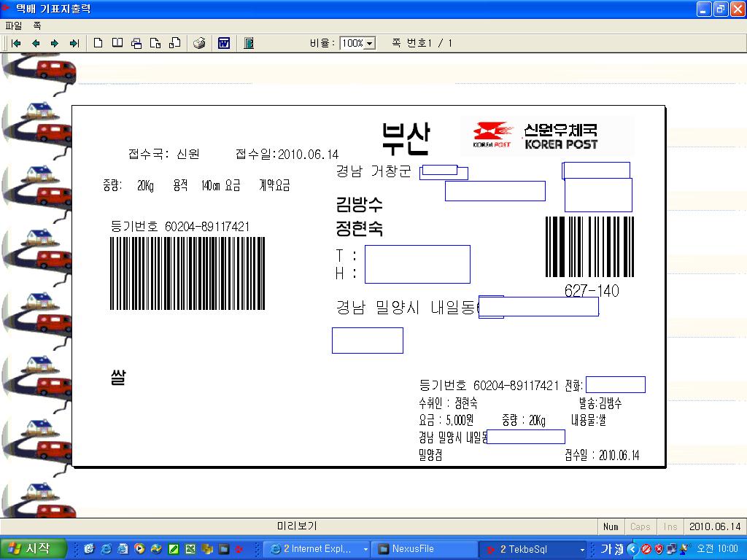Image resolution: width=747 pixels, height=560 pixels.
Task: Click the Ins indicator in status bar
Action: pos(670,526)
